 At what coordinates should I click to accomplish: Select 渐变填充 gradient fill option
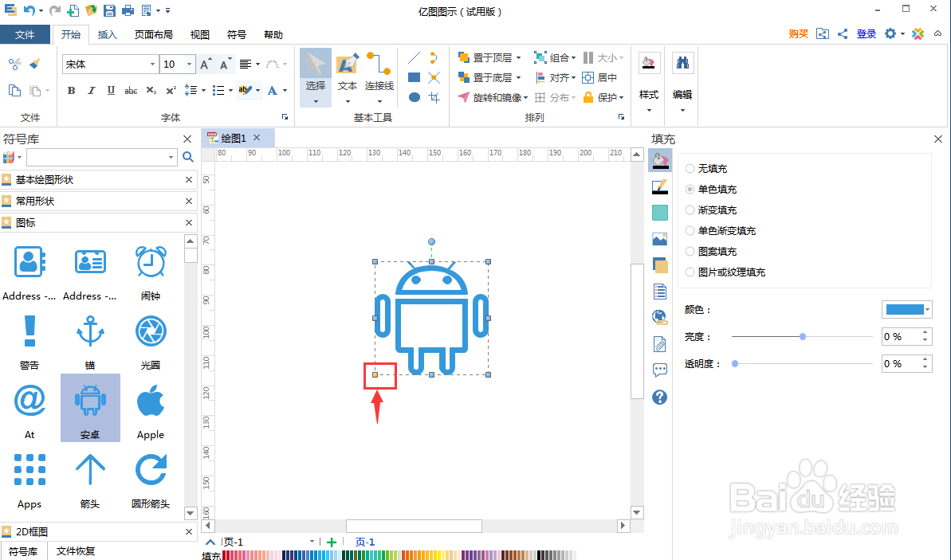click(x=711, y=210)
